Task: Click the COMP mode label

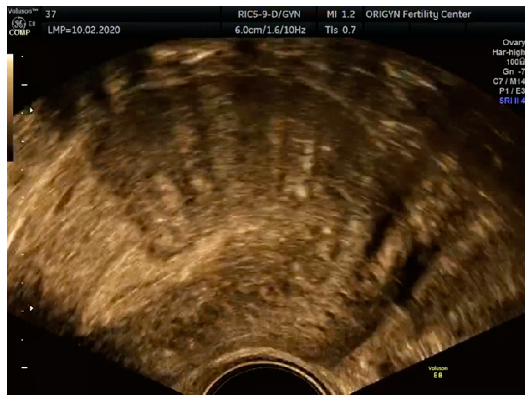Action: pos(20,32)
